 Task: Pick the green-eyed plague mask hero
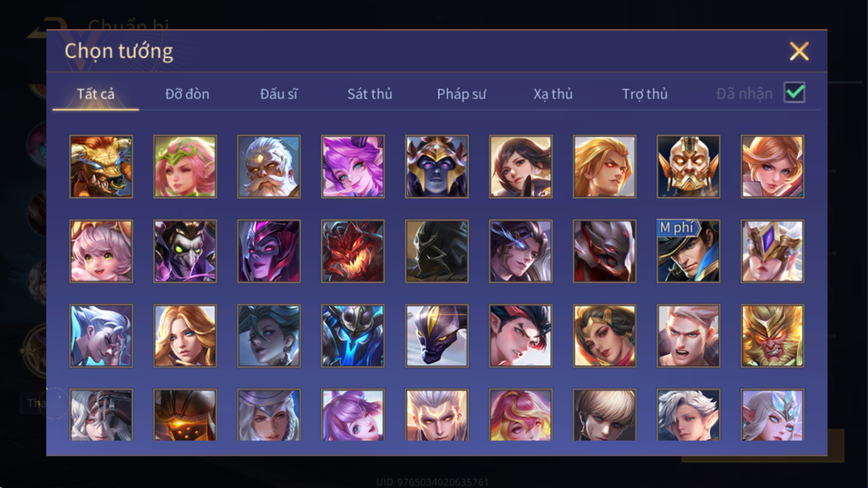click(185, 251)
